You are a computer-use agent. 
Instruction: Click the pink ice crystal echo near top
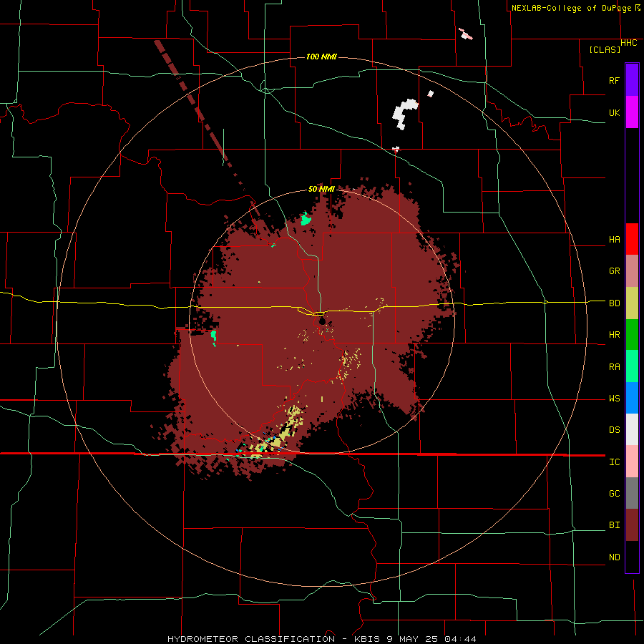click(466, 34)
